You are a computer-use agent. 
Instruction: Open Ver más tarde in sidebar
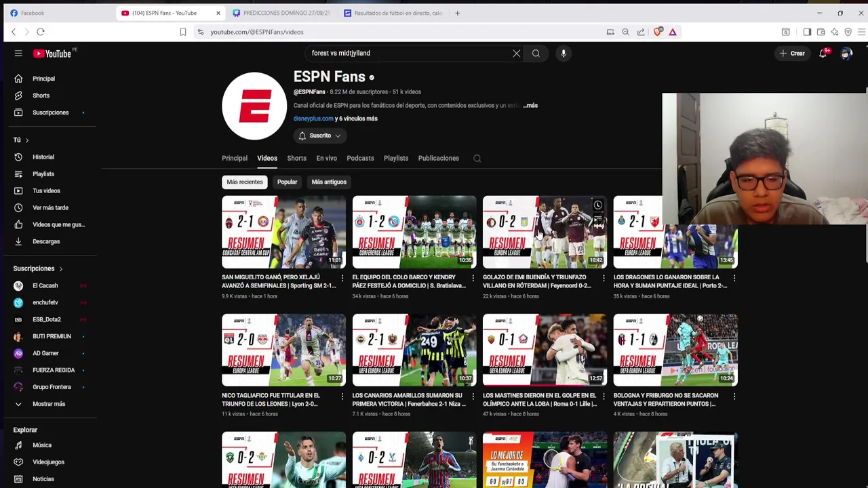click(x=49, y=208)
